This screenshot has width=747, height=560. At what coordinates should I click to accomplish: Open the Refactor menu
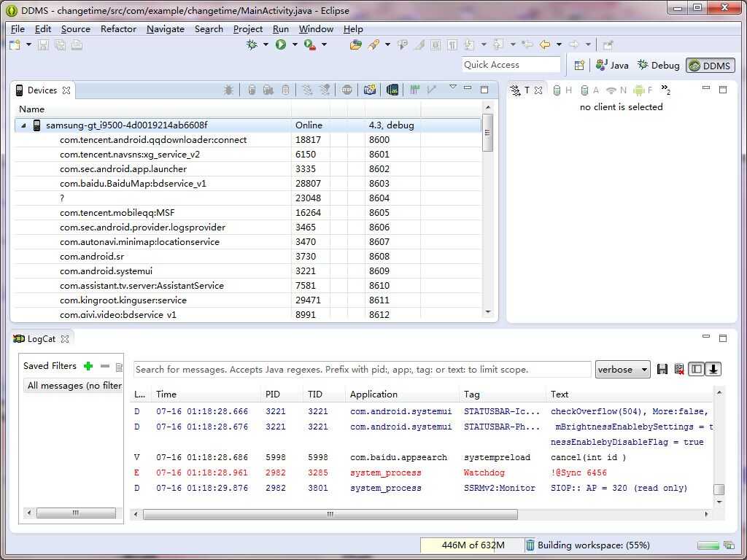(x=118, y=29)
